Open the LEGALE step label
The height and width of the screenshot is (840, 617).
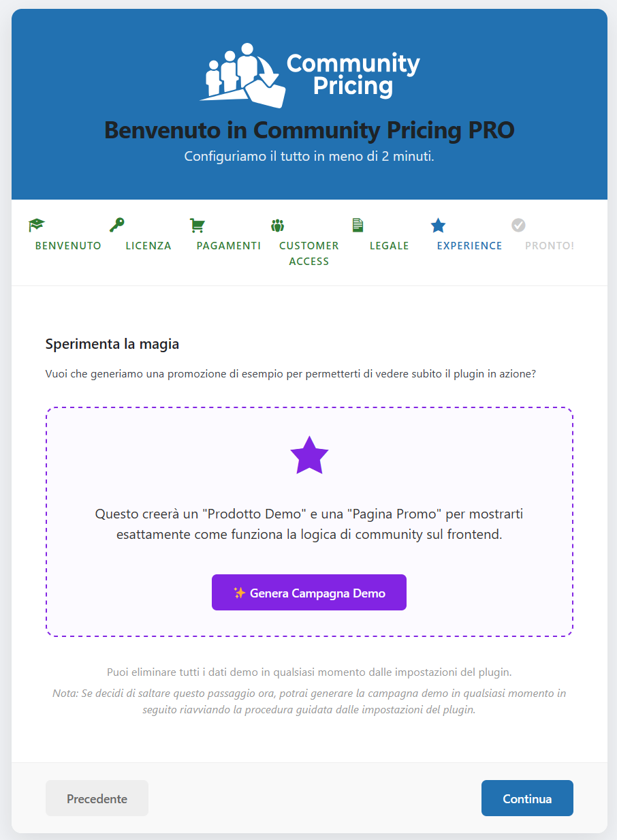(390, 246)
